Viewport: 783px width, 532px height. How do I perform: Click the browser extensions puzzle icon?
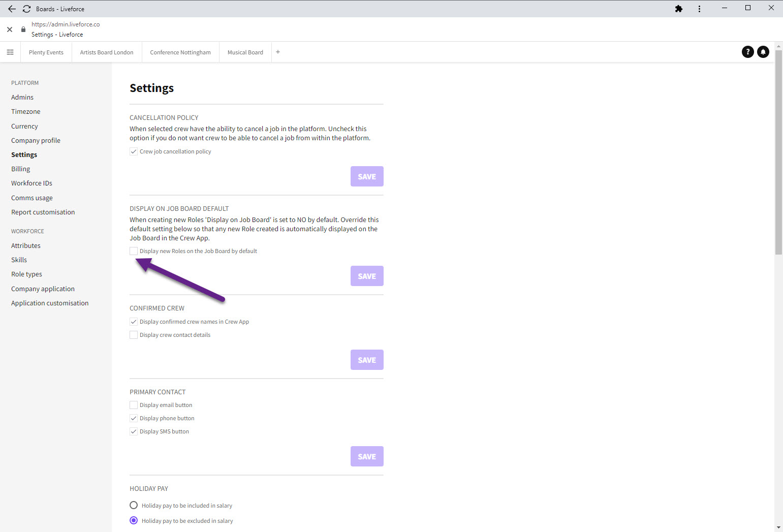click(678, 9)
